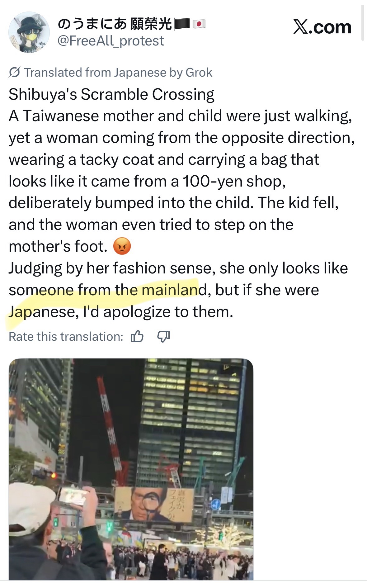The width and height of the screenshot is (367, 588).
Task: Click the scrollbar at the right edge
Action: pyautogui.click(x=362, y=23)
